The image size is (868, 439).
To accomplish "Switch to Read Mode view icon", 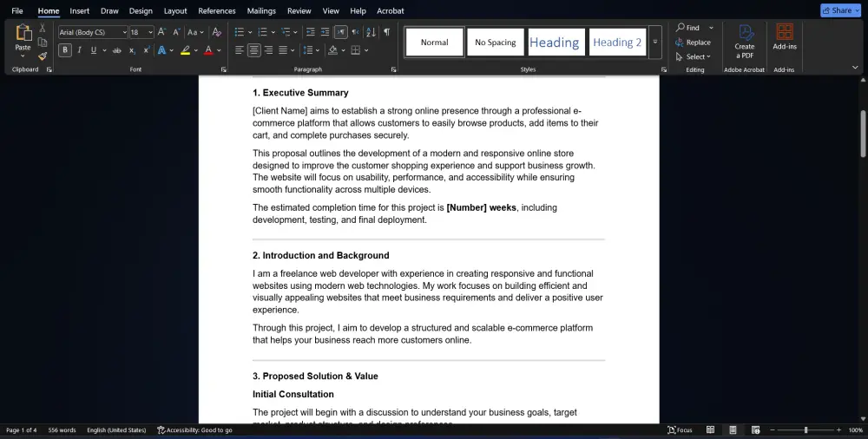I will coord(710,430).
